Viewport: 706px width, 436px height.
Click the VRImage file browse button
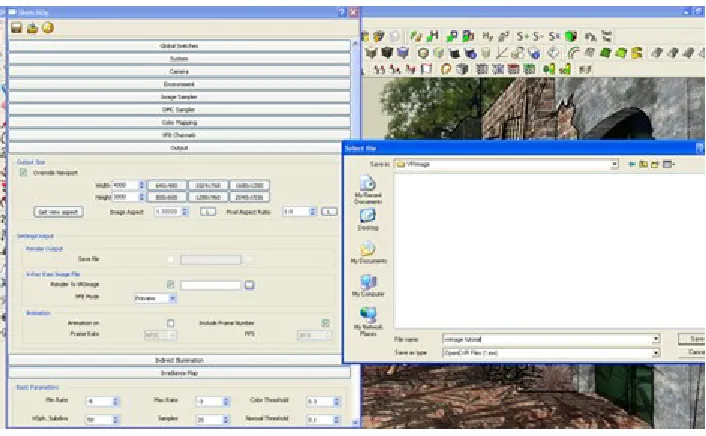tap(249, 285)
